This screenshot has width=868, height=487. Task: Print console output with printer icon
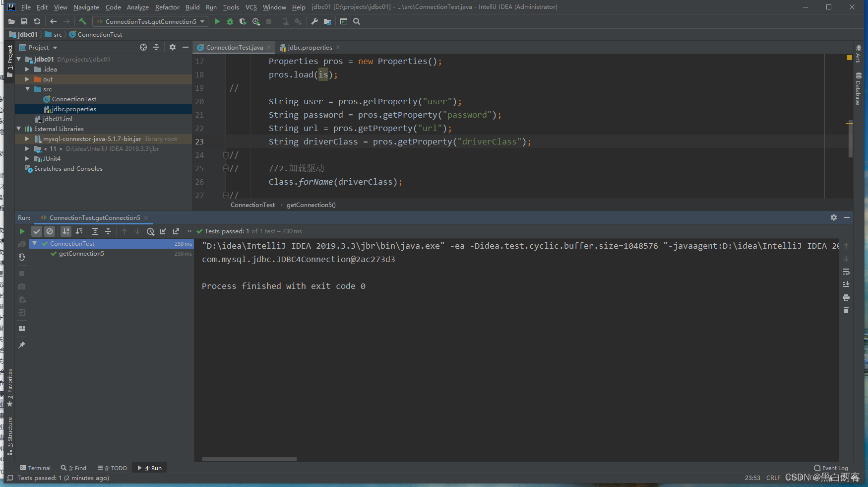846,297
